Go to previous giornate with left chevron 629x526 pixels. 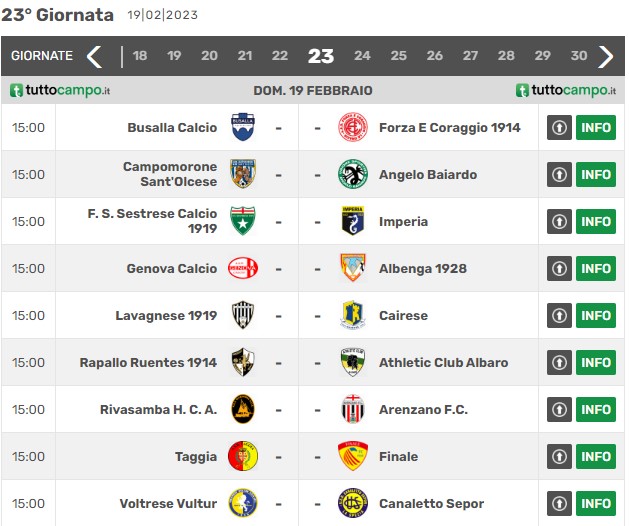point(94,56)
